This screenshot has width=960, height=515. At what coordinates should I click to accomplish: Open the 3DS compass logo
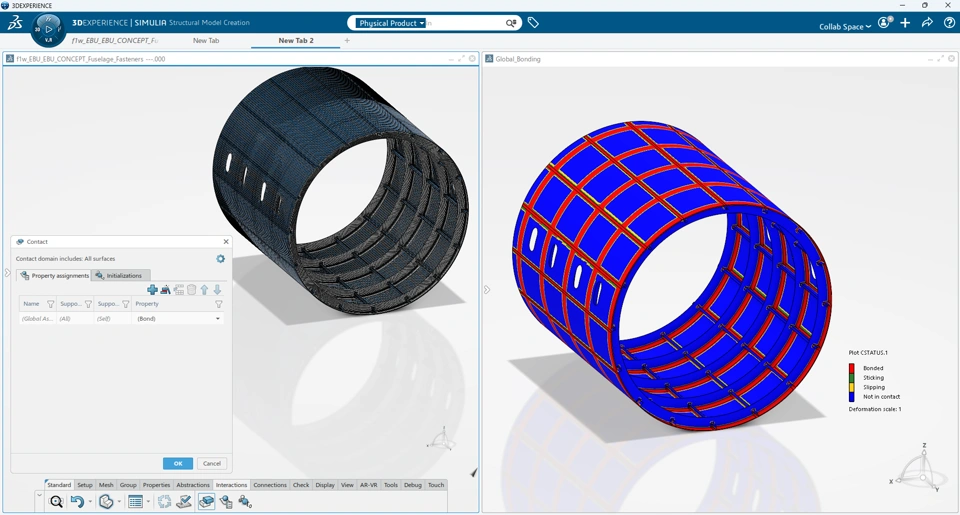15,23
